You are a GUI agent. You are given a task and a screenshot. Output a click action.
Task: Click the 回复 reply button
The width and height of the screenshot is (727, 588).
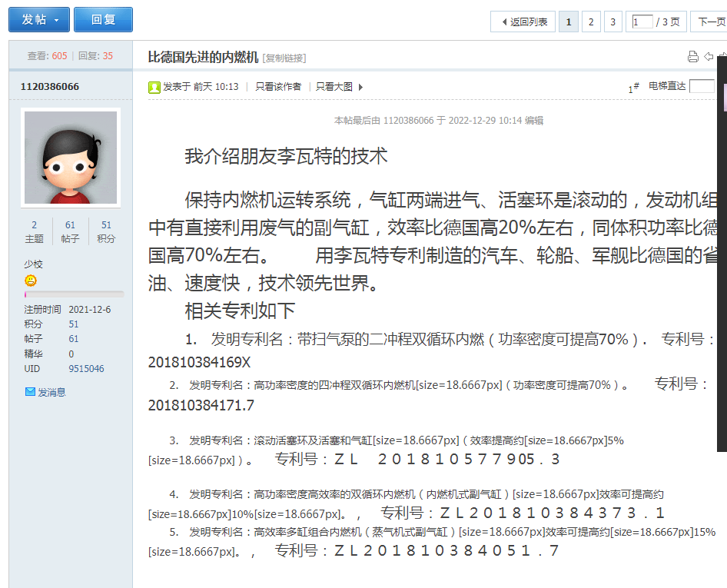103,20
